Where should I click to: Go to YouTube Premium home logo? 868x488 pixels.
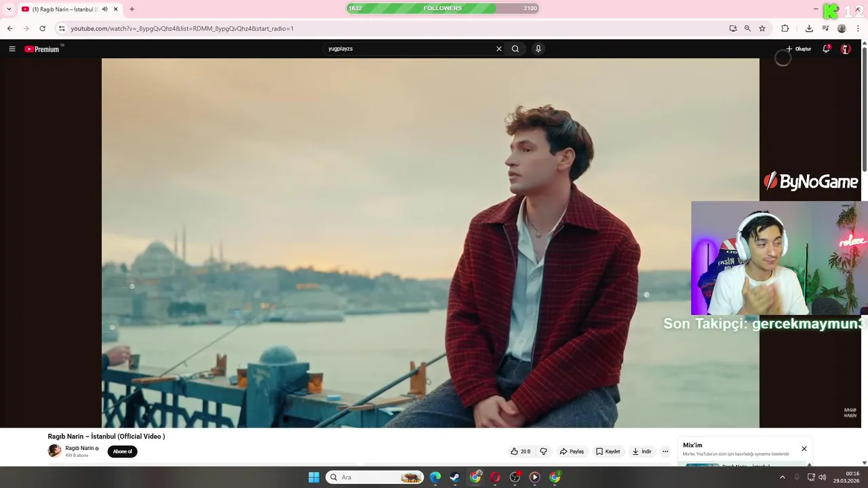click(43, 49)
